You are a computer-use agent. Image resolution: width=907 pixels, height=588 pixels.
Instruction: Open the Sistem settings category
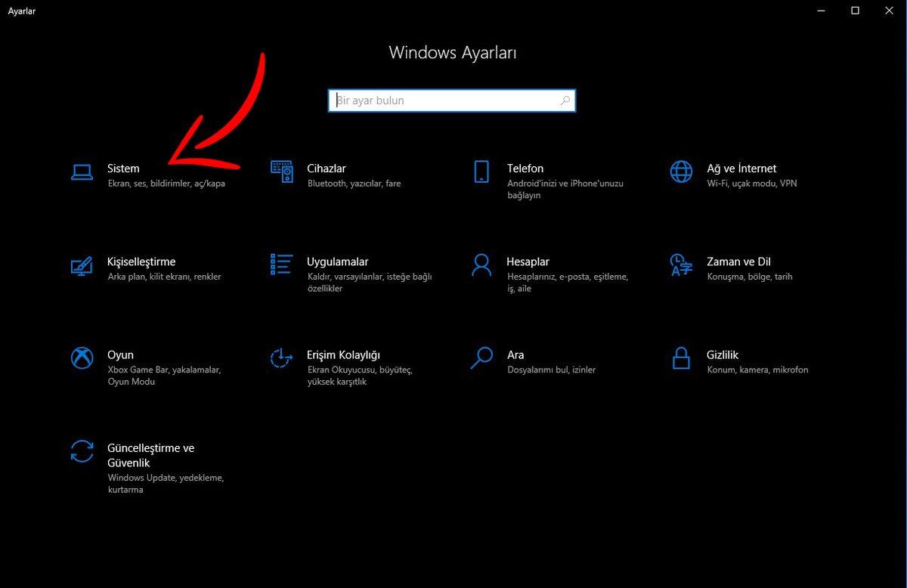(x=123, y=169)
